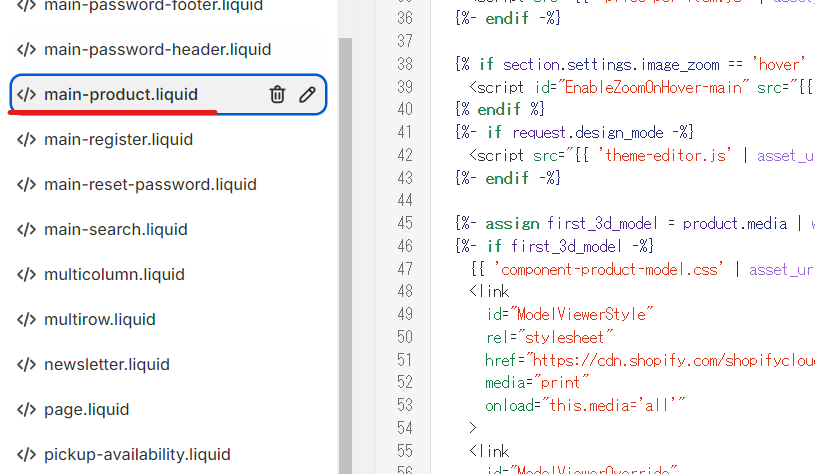
Task: Open main-register.liquid file
Action: 119,139
